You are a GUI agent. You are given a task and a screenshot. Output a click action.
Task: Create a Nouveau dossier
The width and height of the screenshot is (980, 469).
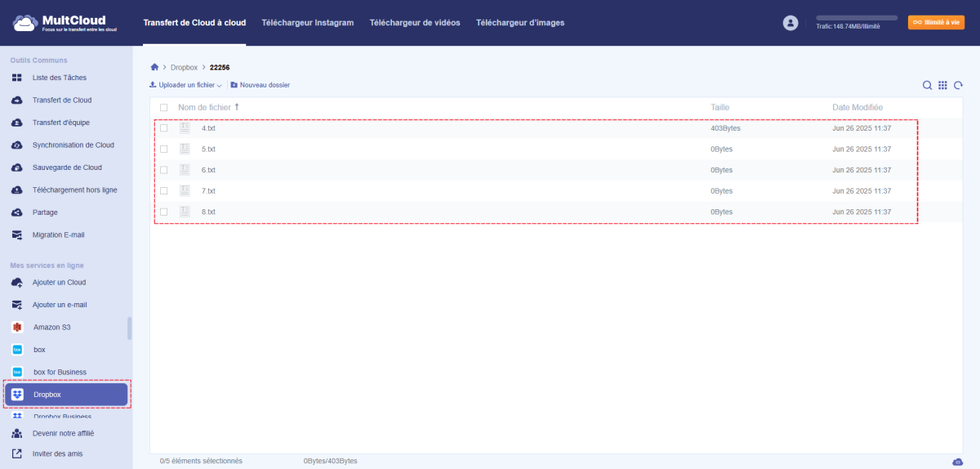(x=260, y=85)
